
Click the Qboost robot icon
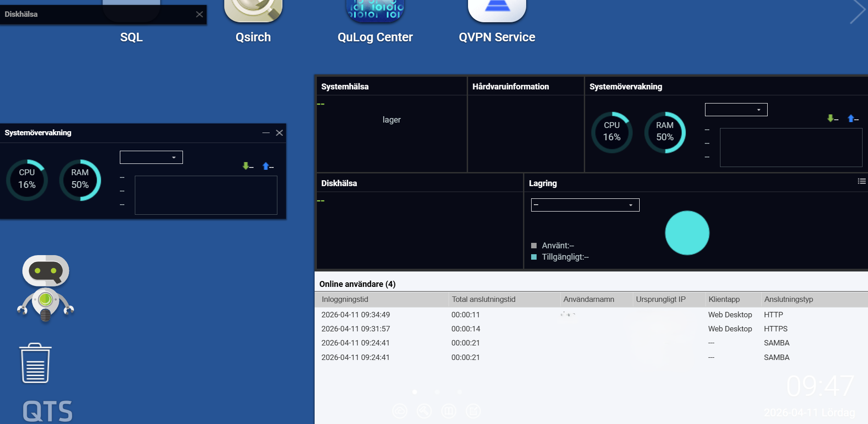(x=45, y=288)
